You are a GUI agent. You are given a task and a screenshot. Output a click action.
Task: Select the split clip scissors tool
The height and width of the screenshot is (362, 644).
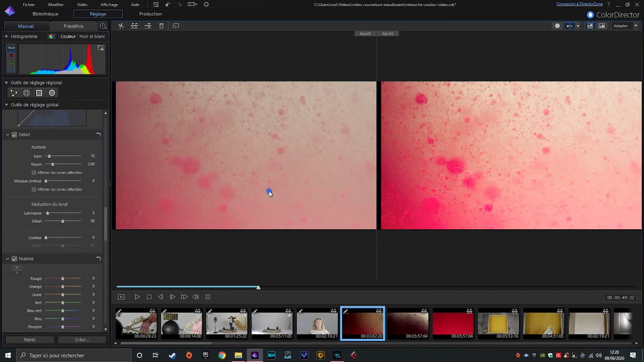click(121, 26)
